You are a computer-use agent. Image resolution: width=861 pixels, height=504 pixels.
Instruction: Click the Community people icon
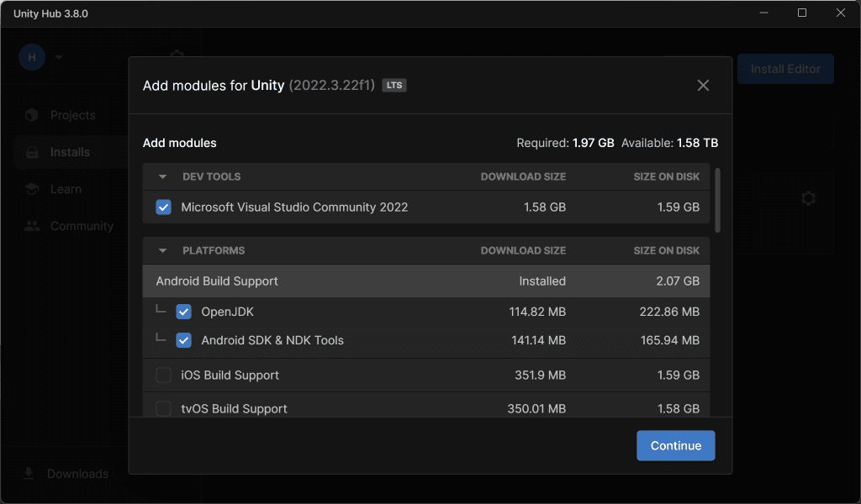coord(32,226)
